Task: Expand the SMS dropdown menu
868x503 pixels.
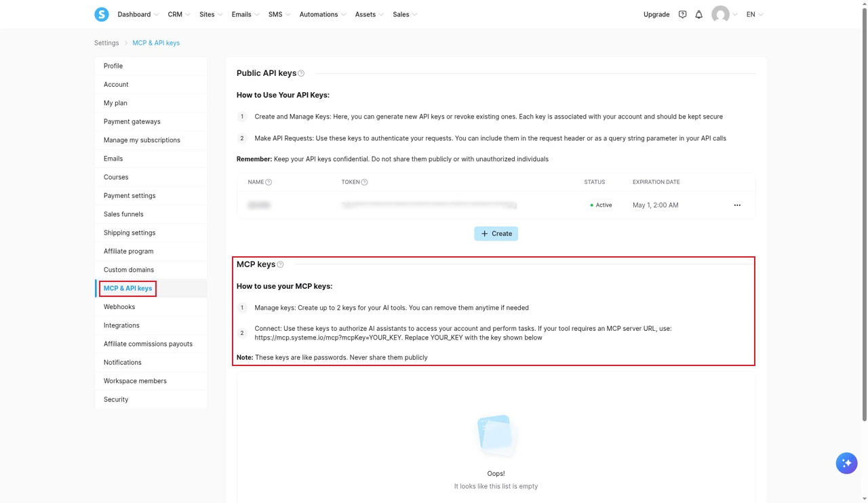Action: tap(279, 14)
